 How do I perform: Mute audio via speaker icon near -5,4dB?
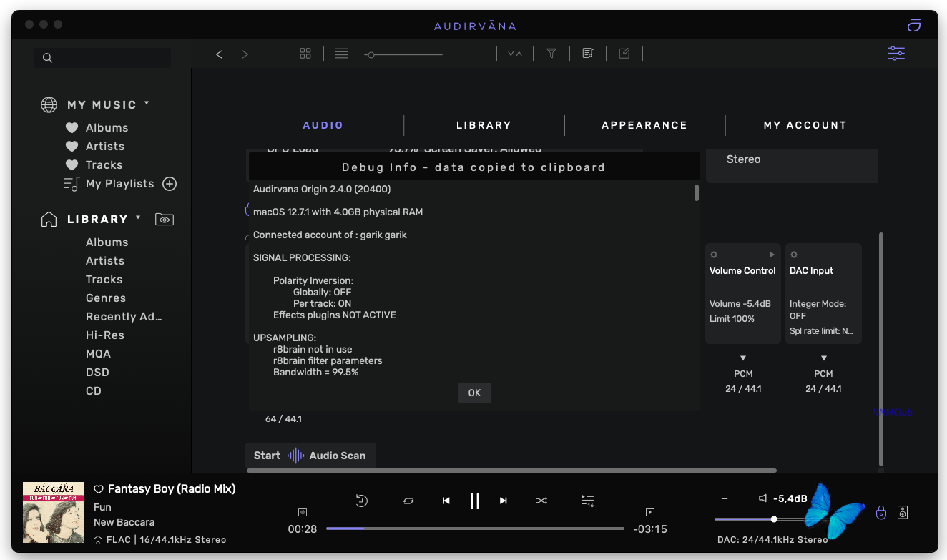click(x=763, y=498)
